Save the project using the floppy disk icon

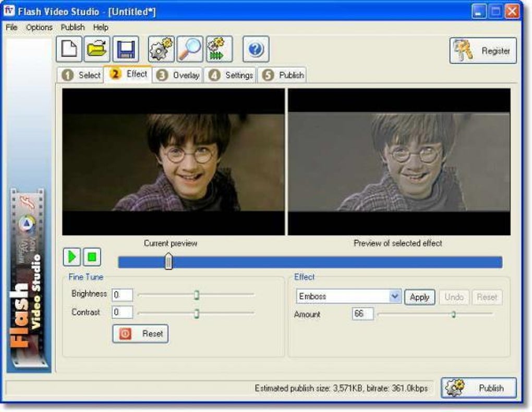pyautogui.click(x=126, y=49)
